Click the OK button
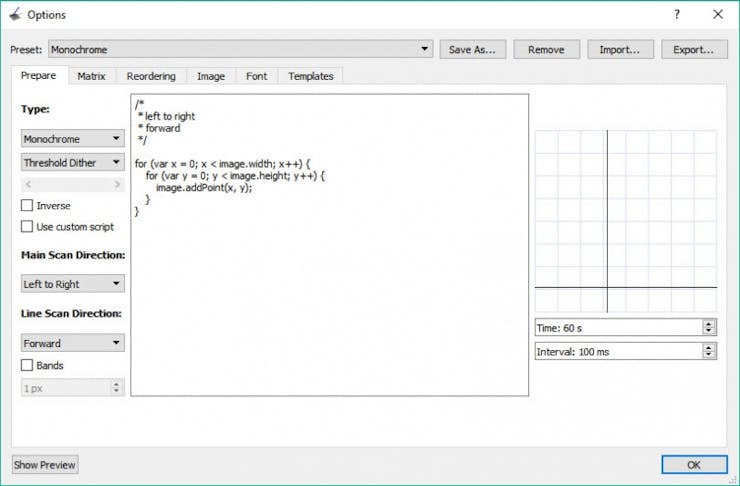 [694, 465]
